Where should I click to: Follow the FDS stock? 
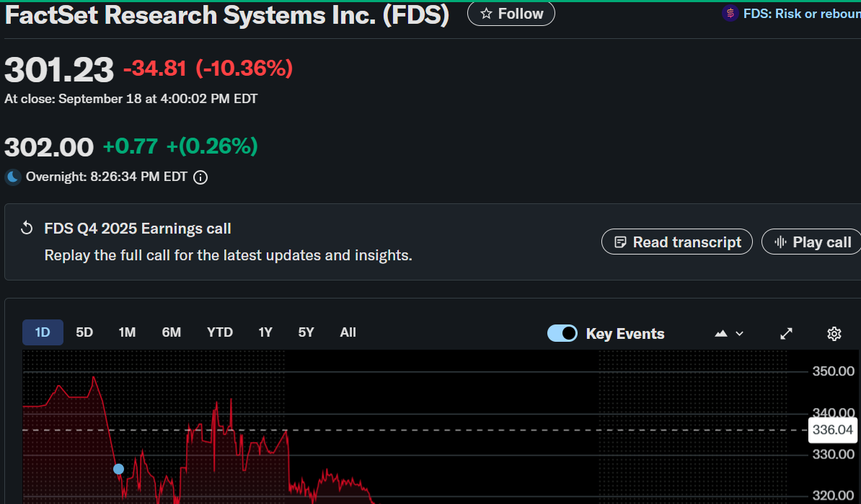(x=511, y=14)
